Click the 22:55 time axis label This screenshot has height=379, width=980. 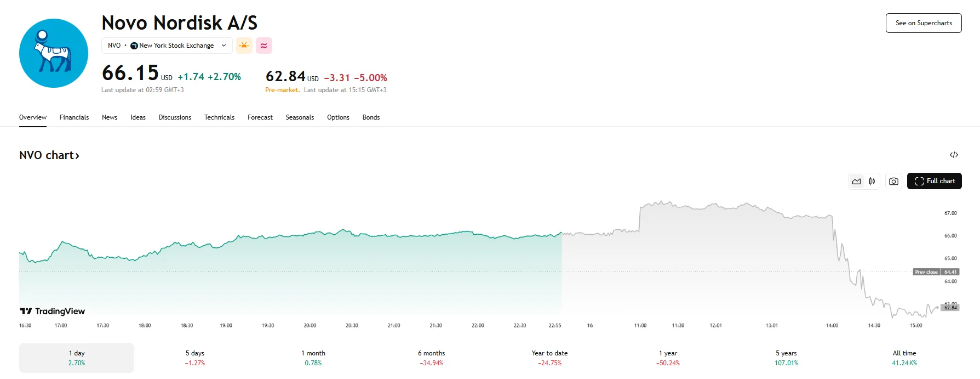[555, 325]
